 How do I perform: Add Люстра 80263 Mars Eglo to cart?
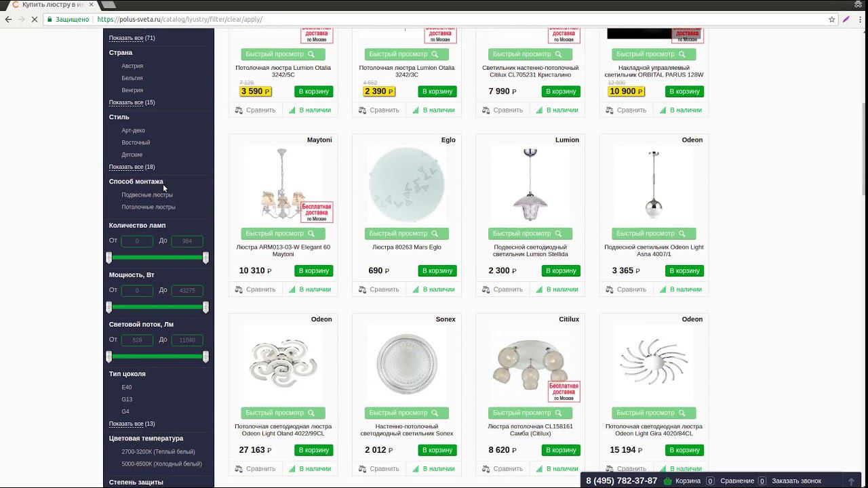(437, 271)
